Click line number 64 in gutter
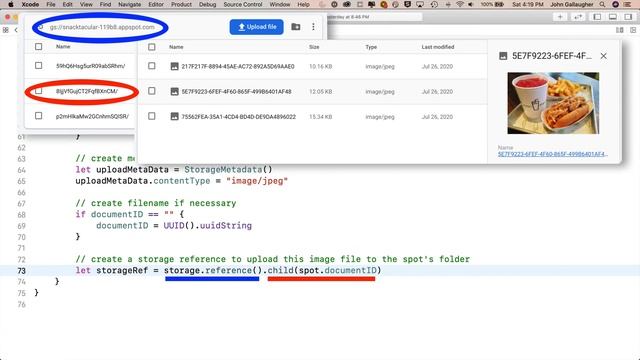This screenshot has width=640, height=360. coord(22,170)
